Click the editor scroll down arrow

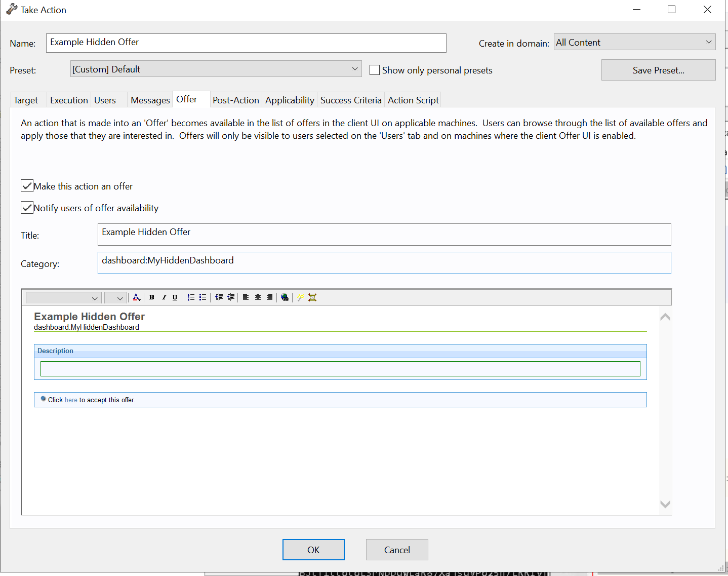click(x=665, y=504)
